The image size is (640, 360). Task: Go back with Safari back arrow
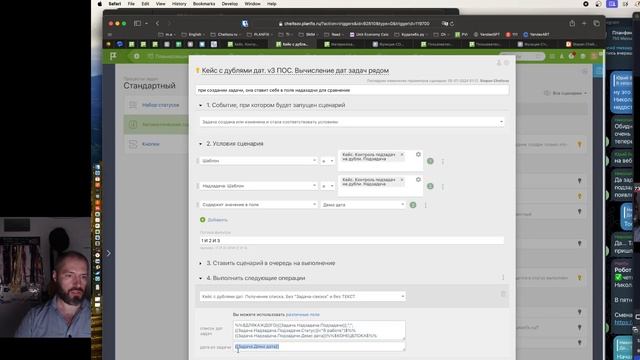pos(158,24)
